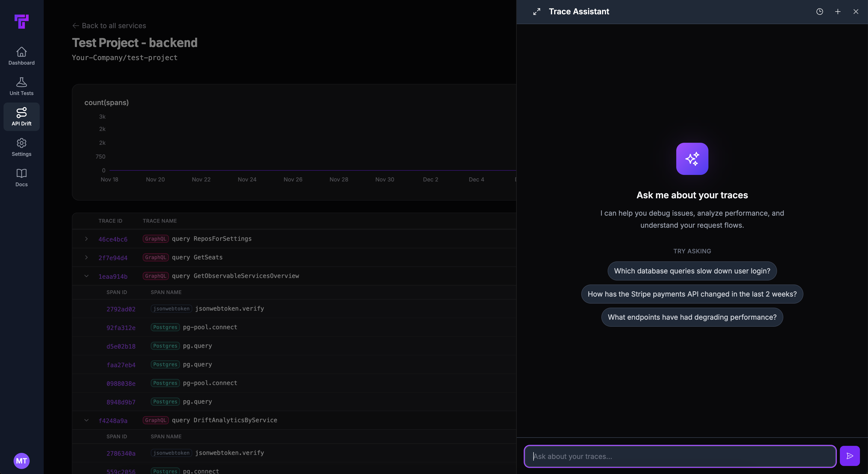
Task: Send message using the send arrow icon
Action: pyautogui.click(x=849, y=456)
